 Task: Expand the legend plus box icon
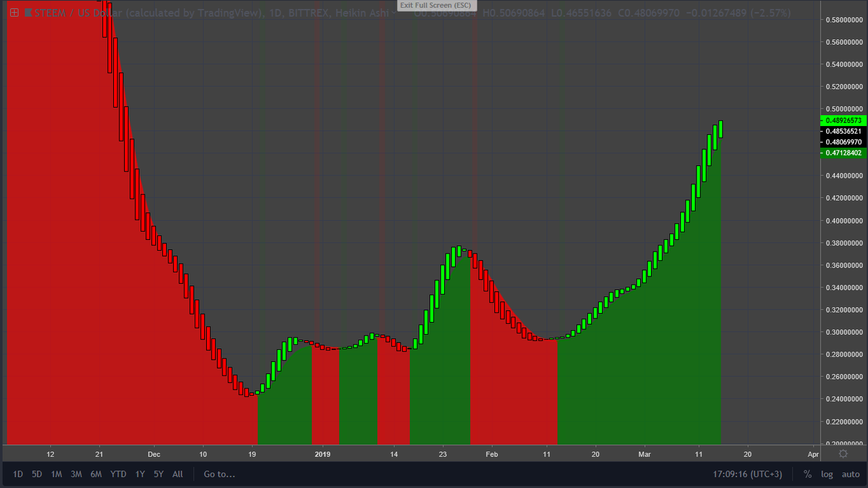14,12
